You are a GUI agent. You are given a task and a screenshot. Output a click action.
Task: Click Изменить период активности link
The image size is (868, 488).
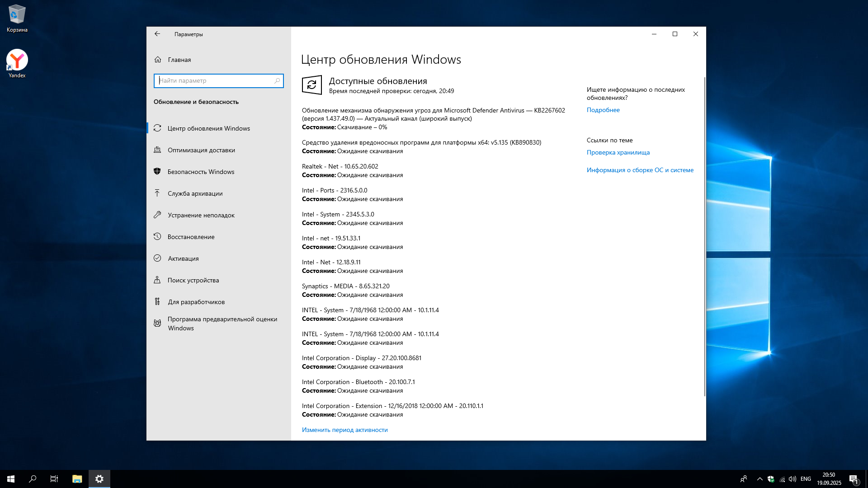[x=344, y=430]
